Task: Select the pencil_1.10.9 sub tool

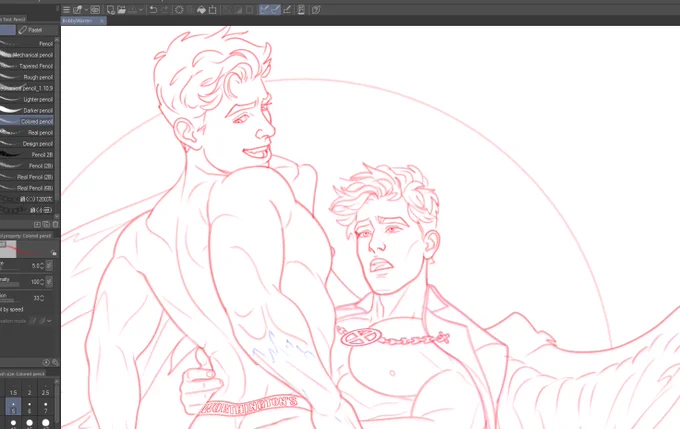Action: (x=26, y=88)
